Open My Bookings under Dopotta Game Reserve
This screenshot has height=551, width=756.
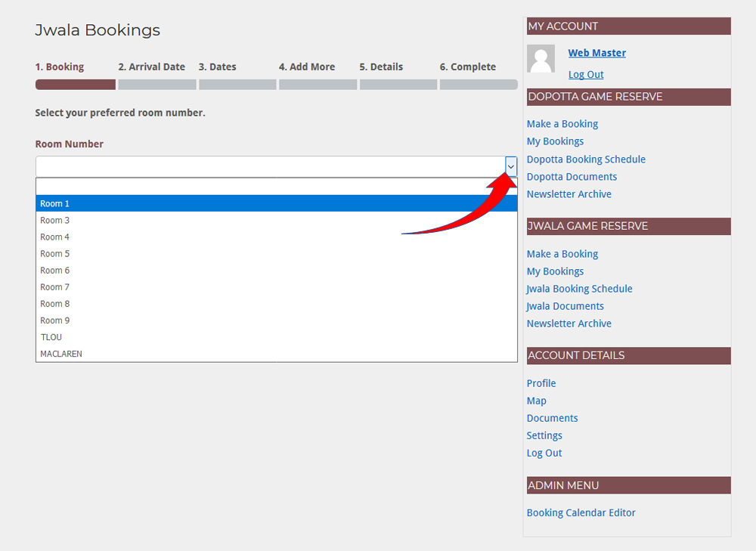coord(555,141)
